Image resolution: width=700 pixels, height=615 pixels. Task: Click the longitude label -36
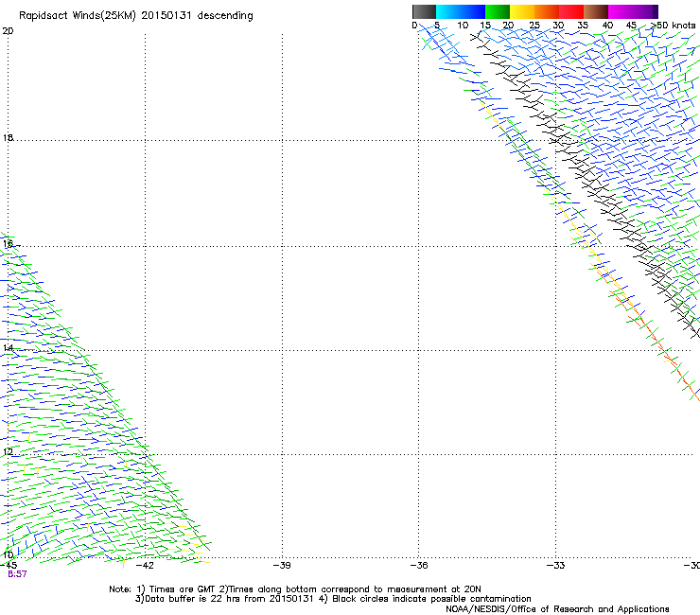click(x=419, y=566)
